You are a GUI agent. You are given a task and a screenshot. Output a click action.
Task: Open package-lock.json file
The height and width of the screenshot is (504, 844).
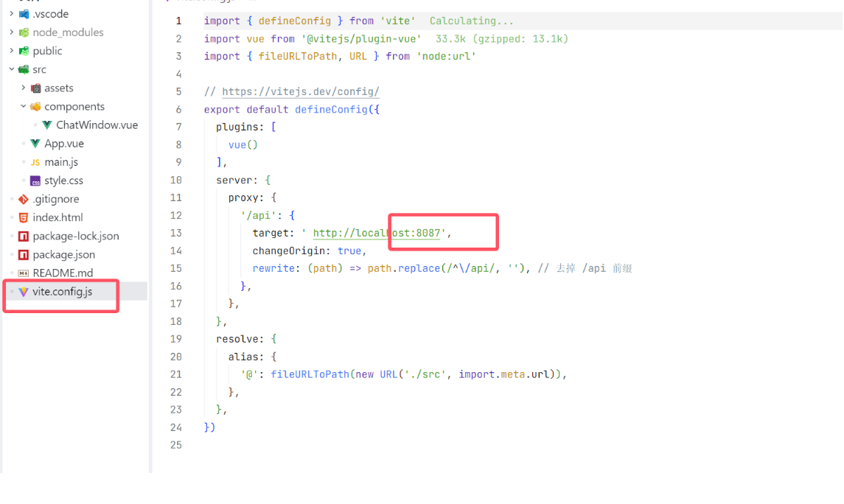point(75,236)
